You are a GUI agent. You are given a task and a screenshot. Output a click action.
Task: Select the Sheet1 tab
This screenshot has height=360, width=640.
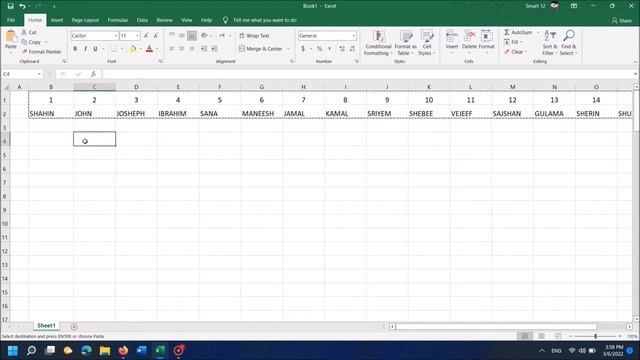[x=46, y=326]
